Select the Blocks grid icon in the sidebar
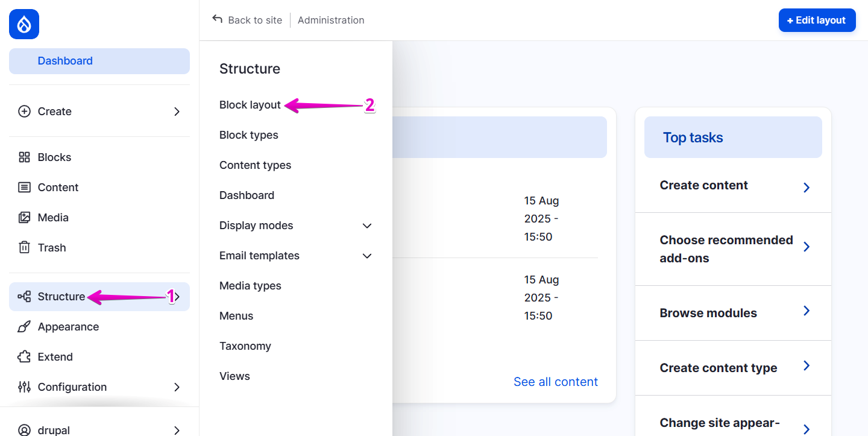 [24, 157]
